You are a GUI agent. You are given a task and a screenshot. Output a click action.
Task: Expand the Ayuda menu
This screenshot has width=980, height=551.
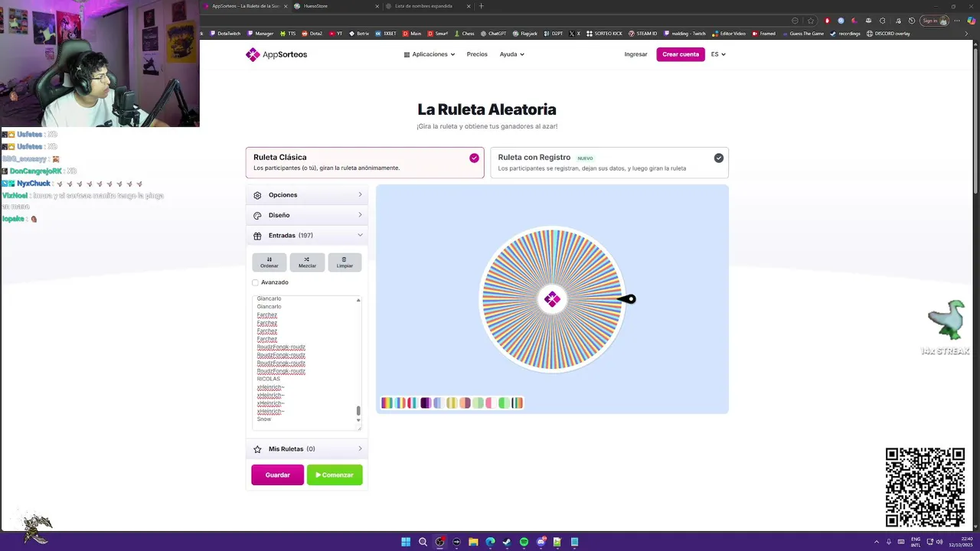click(511, 54)
